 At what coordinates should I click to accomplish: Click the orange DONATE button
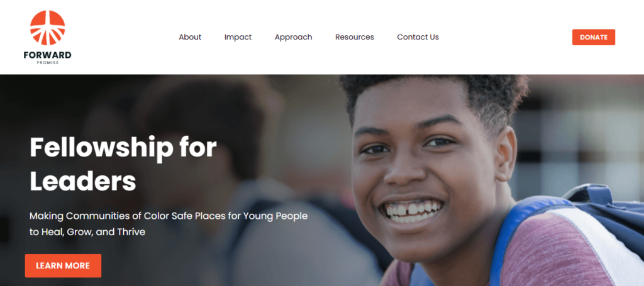(594, 37)
